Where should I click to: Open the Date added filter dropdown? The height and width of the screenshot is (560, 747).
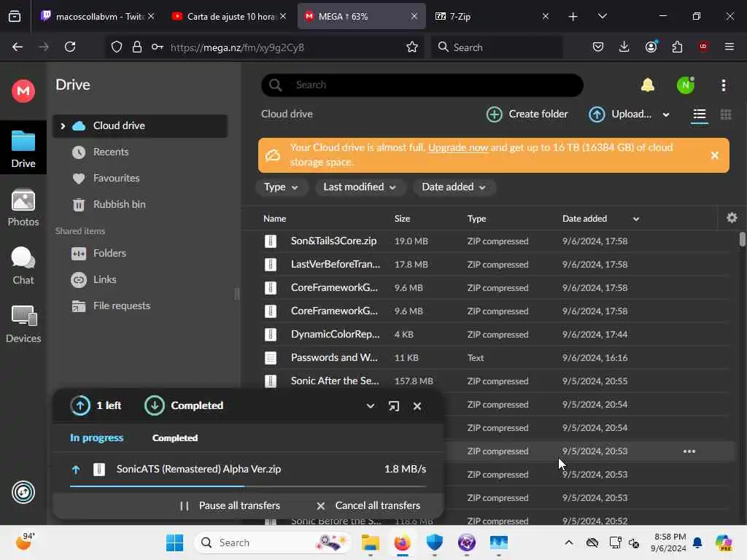454,187
